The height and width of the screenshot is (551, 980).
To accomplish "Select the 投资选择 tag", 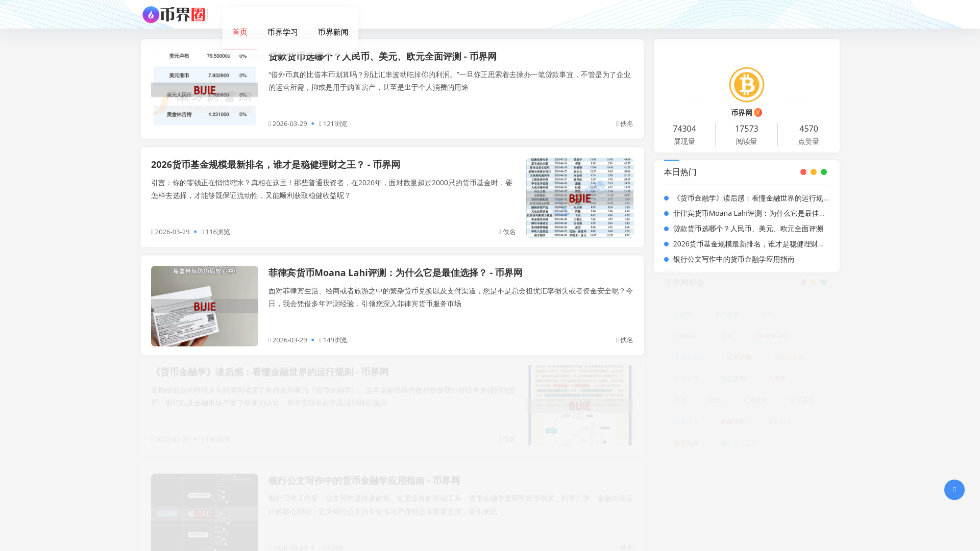I will [686, 443].
